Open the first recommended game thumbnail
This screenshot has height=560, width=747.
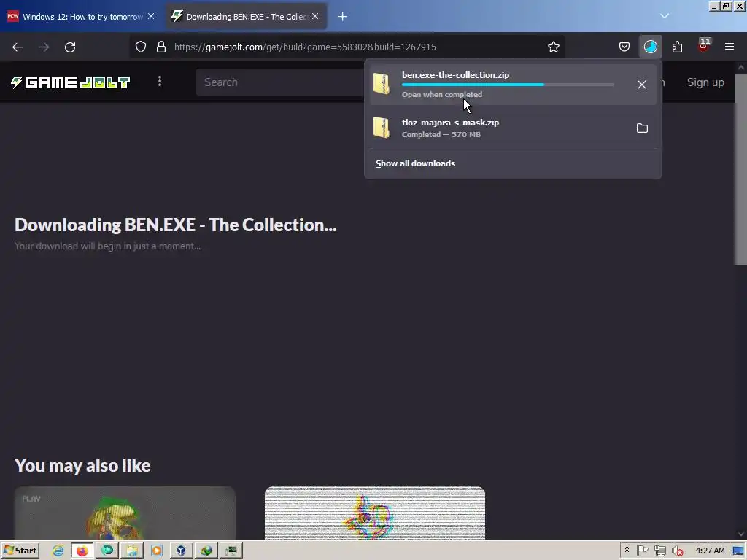(x=125, y=513)
